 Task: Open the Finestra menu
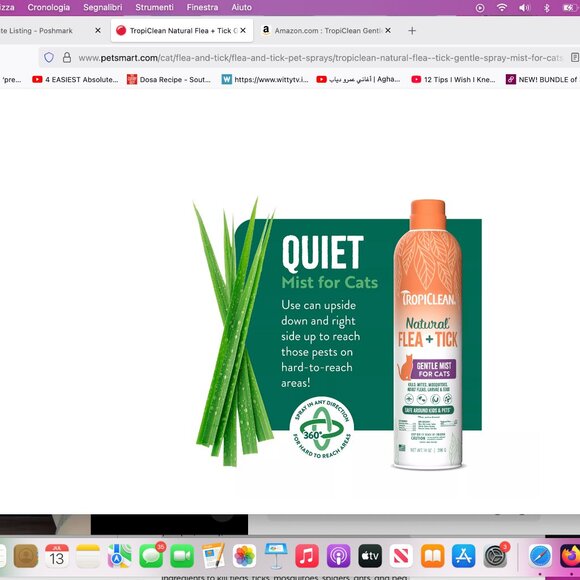click(x=202, y=7)
